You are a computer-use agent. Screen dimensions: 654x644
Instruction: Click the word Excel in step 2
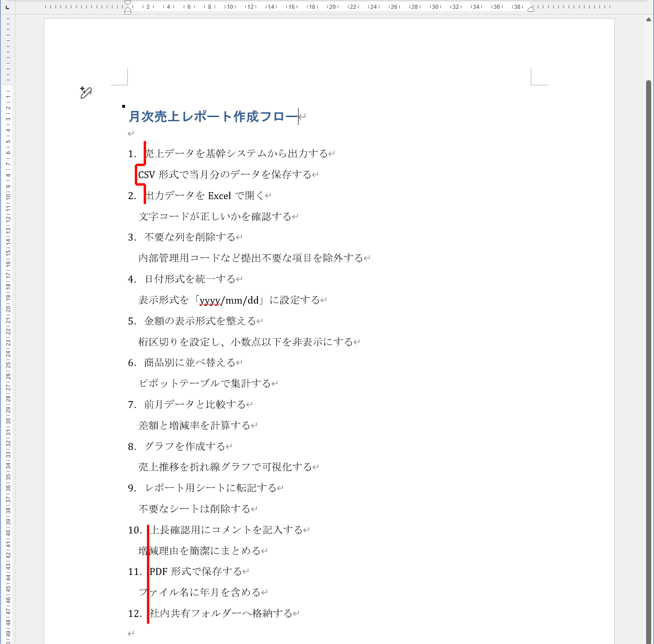point(219,195)
